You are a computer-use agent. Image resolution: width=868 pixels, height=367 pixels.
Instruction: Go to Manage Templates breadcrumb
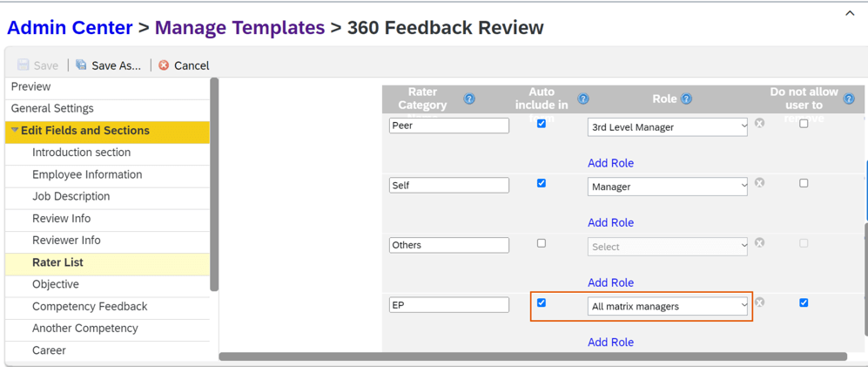pos(239,28)
